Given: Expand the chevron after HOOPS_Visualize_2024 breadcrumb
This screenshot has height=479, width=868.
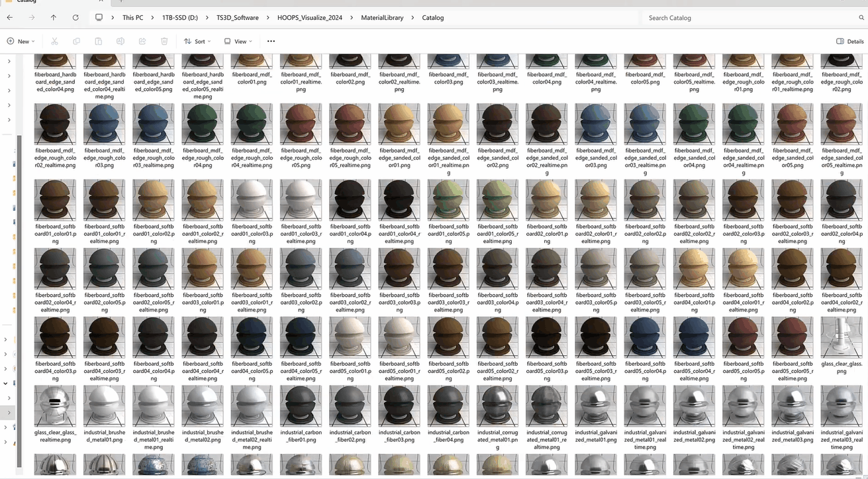Looking at the screenshot, I should pyautogui.click(x=352, y=18).
